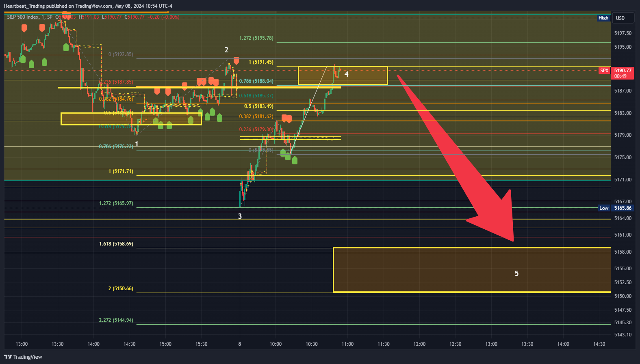Click the 12:30 time axis label
The height and width of the screenshot is (364, 640).
(x=456, y=344)
